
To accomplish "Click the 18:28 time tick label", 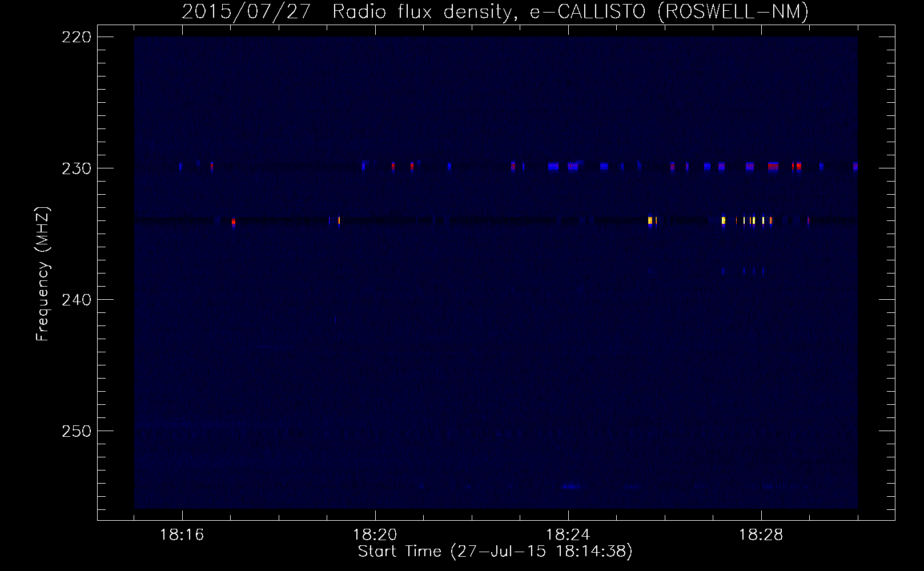I will tap(761, 535).
